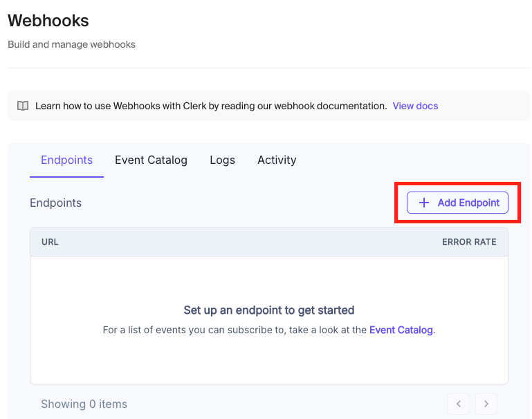
Task: Click the 'Learn how to use Webhooks' banner text
Action: (x=211, y=106)
